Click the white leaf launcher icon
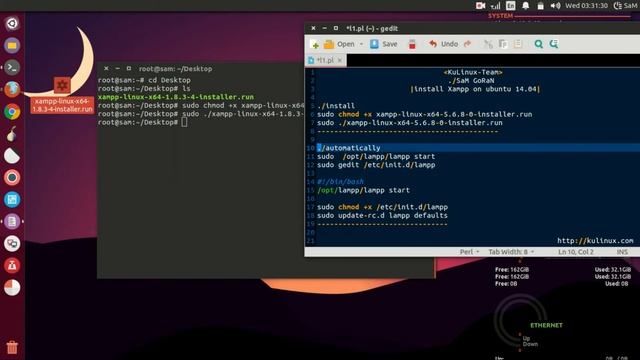Screen dimensions: 640x360 [x=12, y=156]
